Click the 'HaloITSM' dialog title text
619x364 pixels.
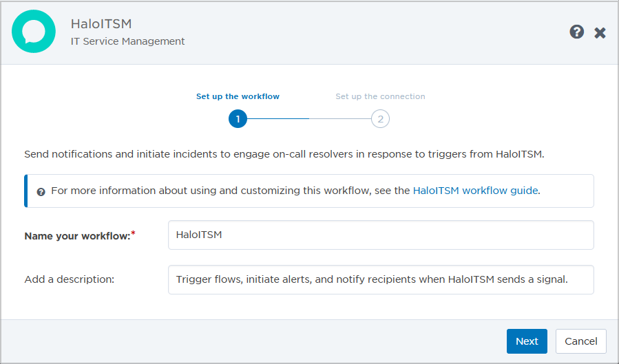click(101, 23)
